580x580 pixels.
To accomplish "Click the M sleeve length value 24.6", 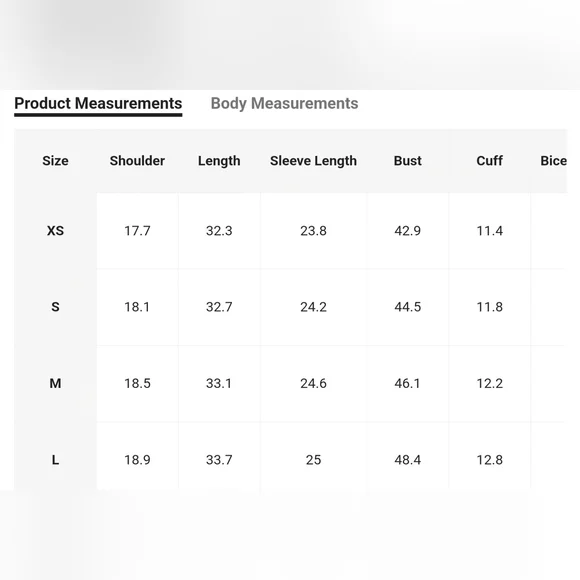I will click(313, 383).
